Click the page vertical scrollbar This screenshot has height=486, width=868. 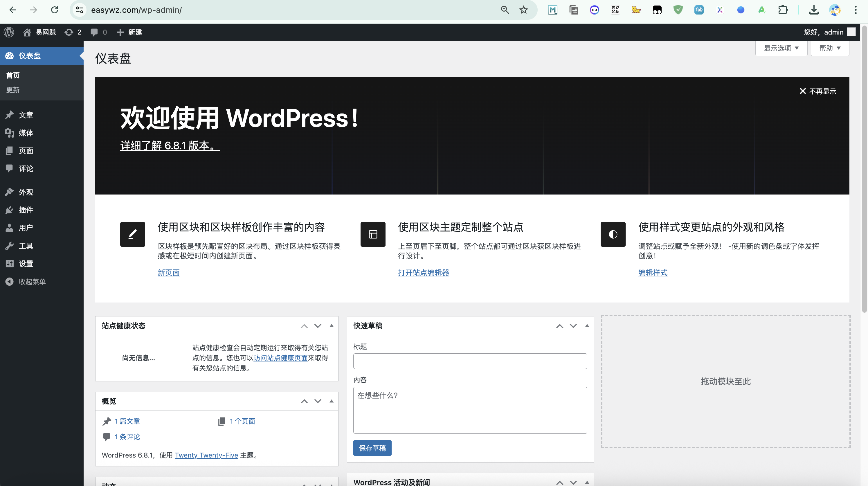coord(864,168)
